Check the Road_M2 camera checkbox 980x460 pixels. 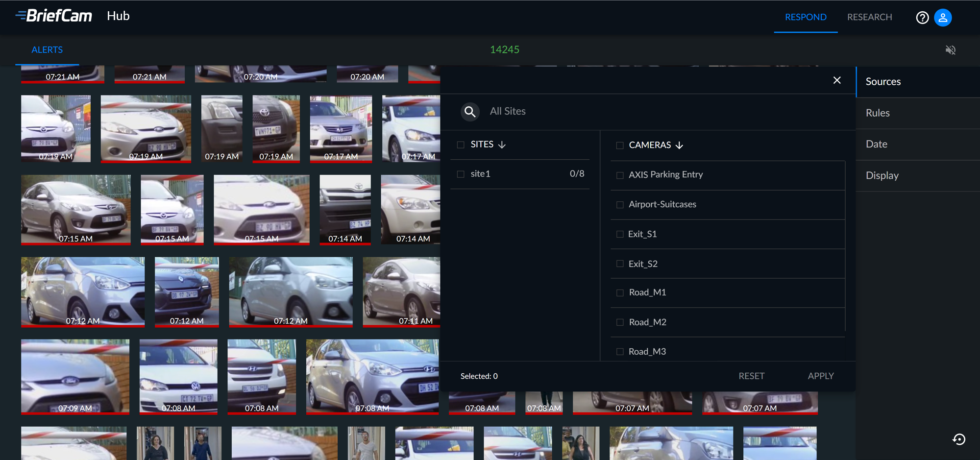click(620, 322)
